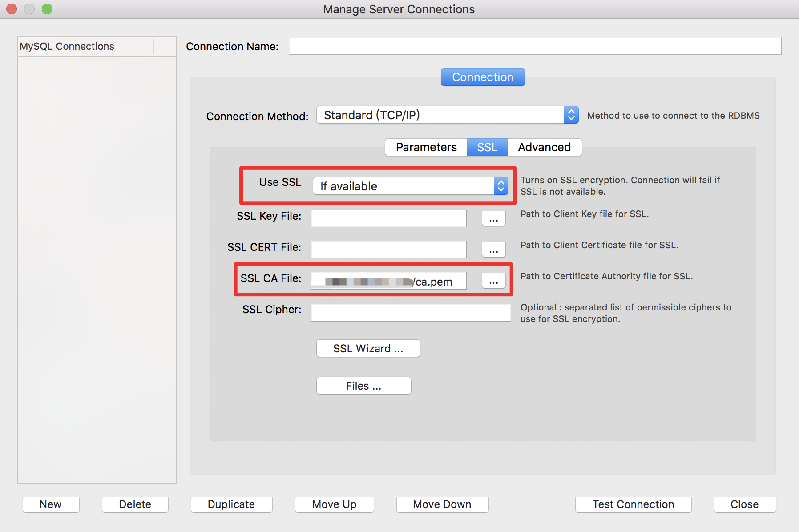The width and height of the screenshot is (799, 532).
Task: Delete the selected connection
Action: pyautogui.click(x=135, y=504)
